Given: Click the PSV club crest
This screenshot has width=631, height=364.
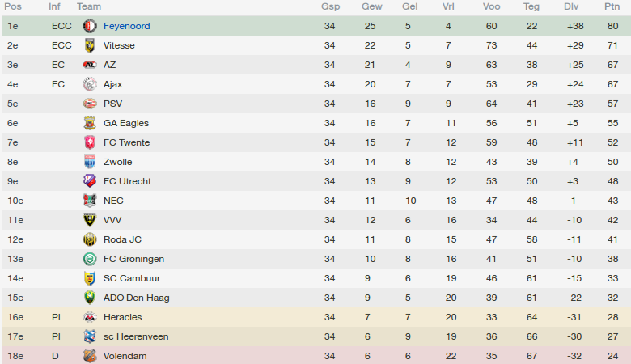Looking at the screenshot, I should 89,104.
